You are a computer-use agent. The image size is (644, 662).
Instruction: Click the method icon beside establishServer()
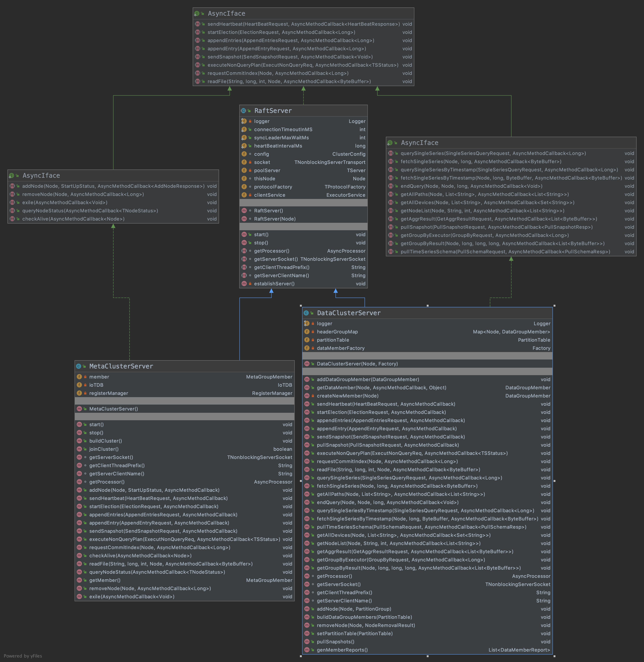[244, 284]
